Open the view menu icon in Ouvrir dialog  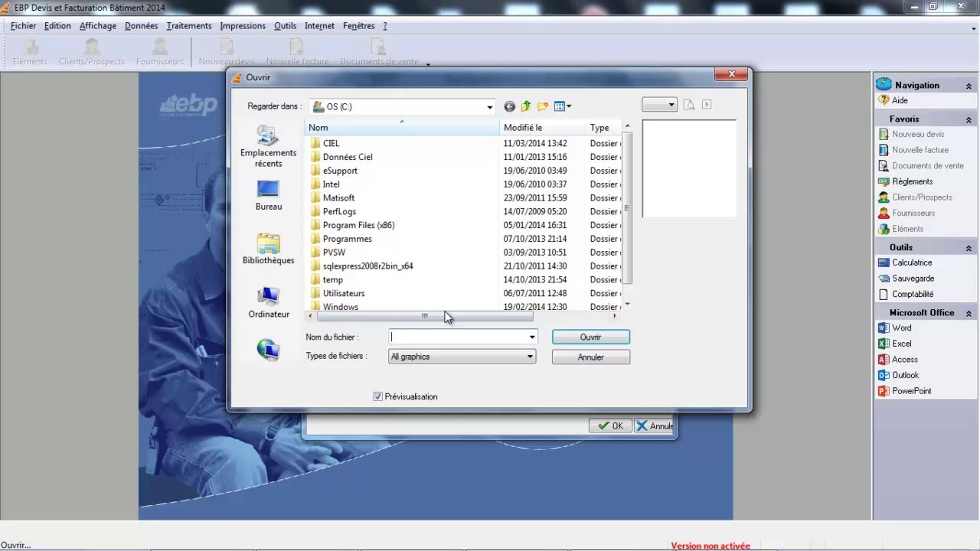[x=563, y=106]
